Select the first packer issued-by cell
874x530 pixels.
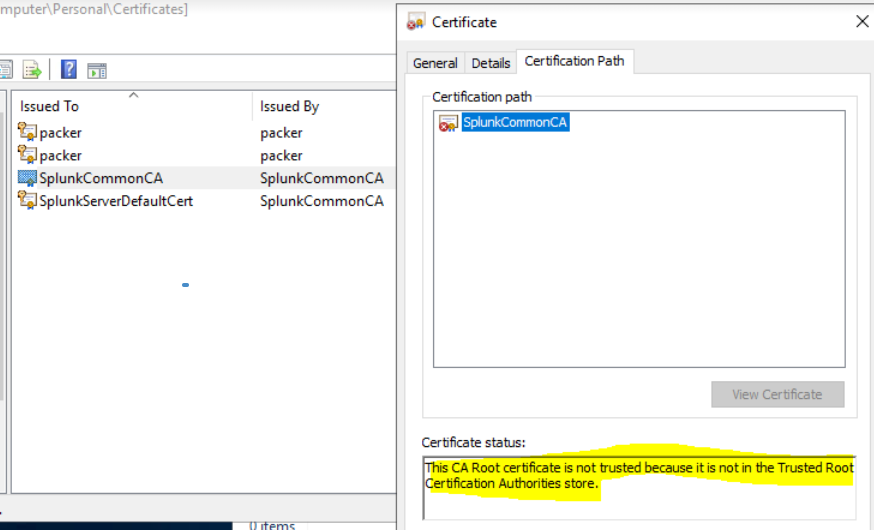click(x=281, y=132)
